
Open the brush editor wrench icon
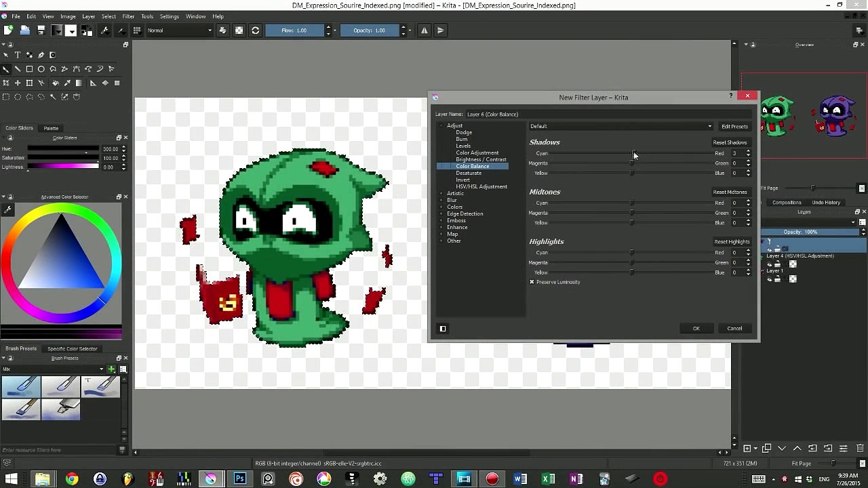(x=104, y=30)
